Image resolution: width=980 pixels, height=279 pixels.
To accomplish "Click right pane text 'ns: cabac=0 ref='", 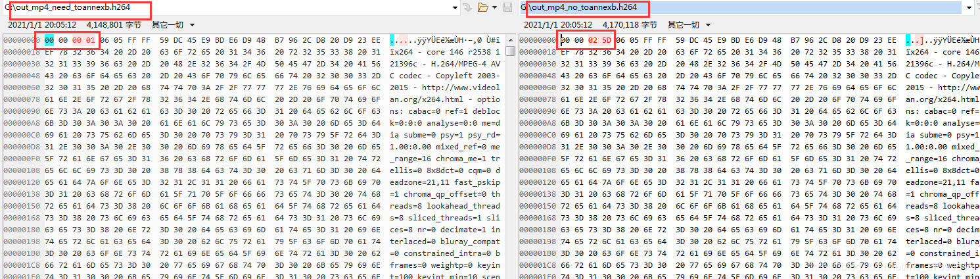I will [942, 111].
